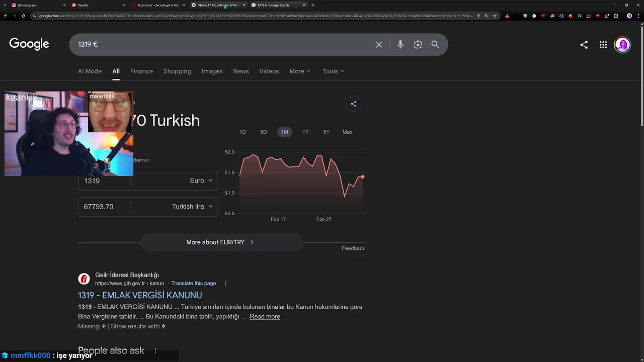Open the Google account profile avatar
The height and width of the screenshot is (362, 644).
pyautogui.click(x=622, y=45)
